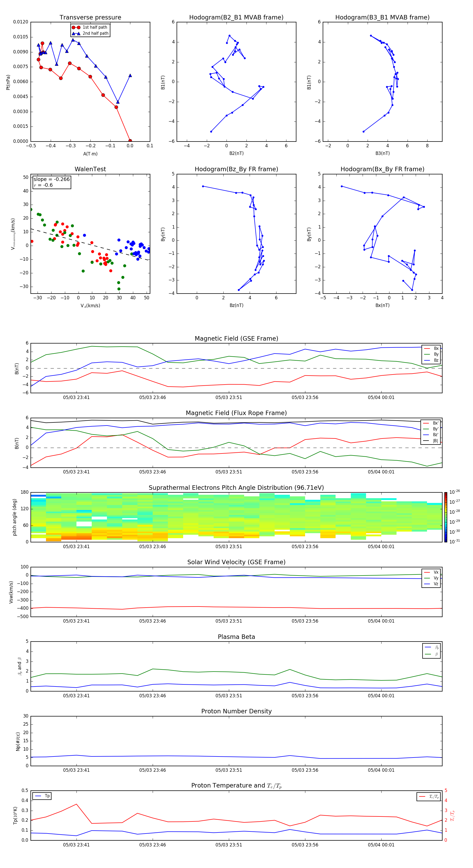Screen dimensions: 473x868
Task: Click the "Transverse pressure" plot title
Action: coord(90,18)
